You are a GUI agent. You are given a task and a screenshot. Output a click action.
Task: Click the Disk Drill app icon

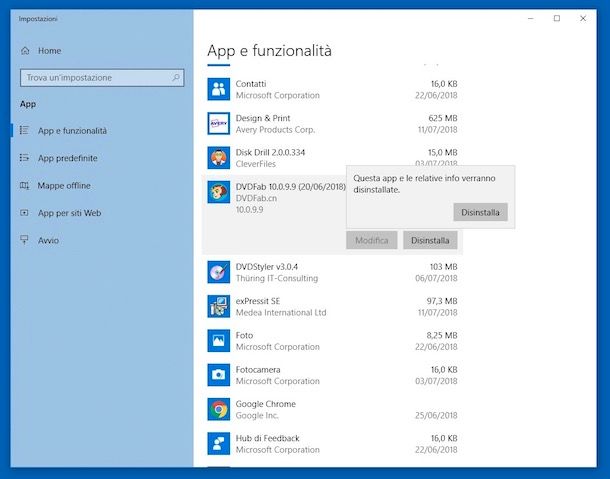(x=219, y=158)
